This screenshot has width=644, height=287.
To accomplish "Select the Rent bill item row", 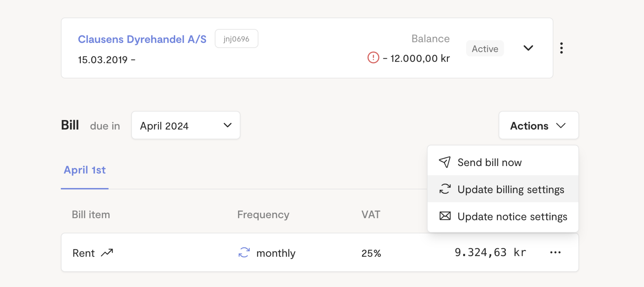I will 320,252.
